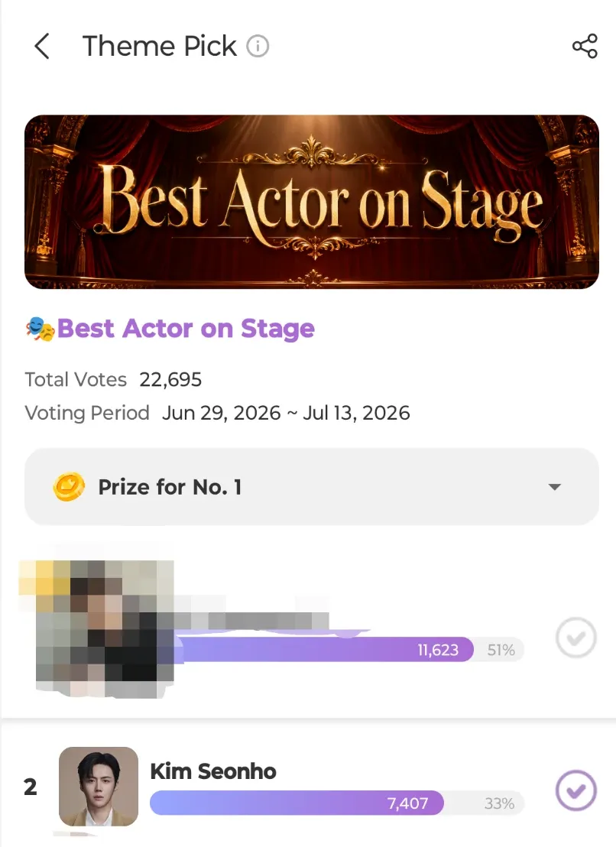This screenshot has width=616, height=847.
Task: Click the Theme Pick header title
Action: pyautogui.click(x=159, y=46)
